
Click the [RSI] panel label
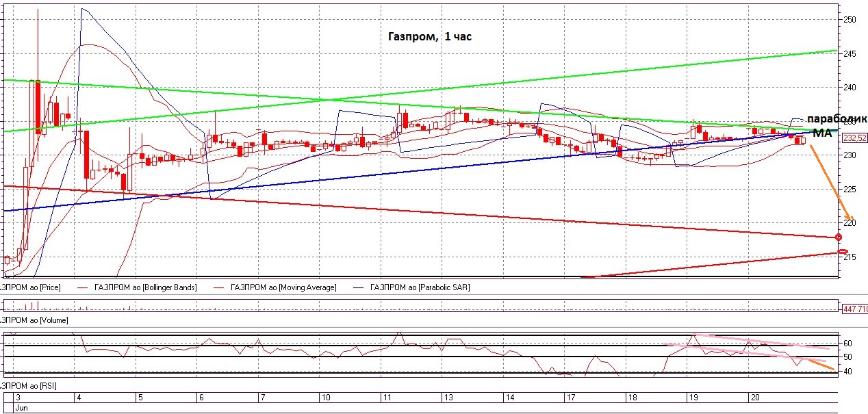pyautogui.click(x=28, y=386)
